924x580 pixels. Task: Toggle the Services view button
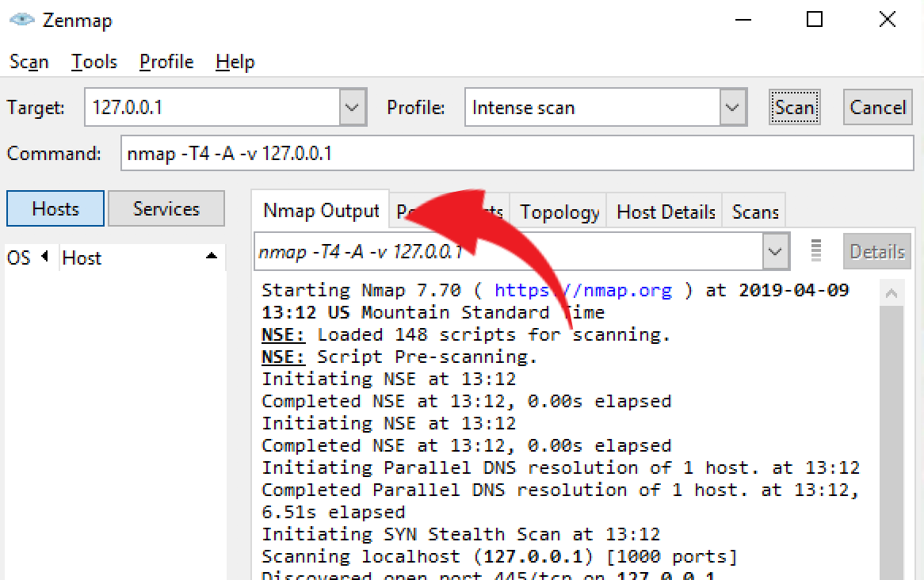tap(166, 209)
